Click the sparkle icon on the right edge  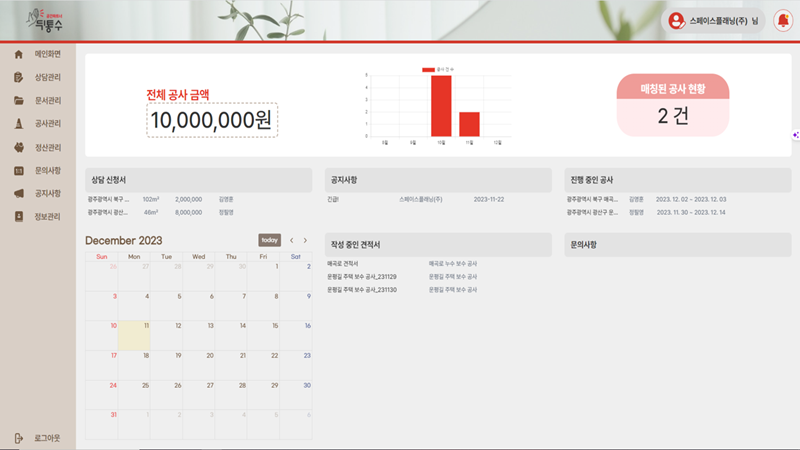click(x=796, y=135)
